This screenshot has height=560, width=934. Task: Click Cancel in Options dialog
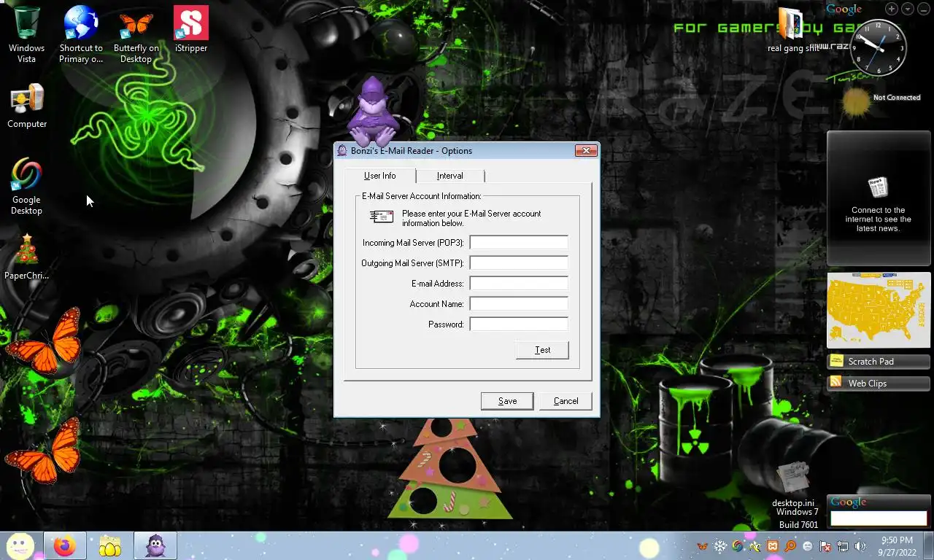pyautogui.click(x=566, y=401)
